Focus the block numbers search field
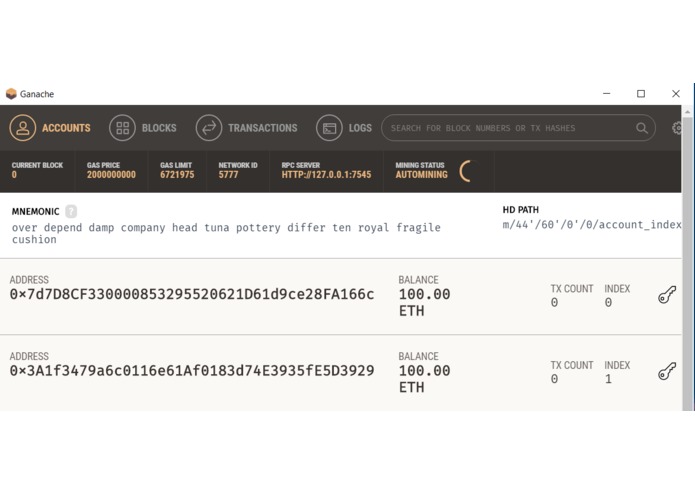The width and height of the screenshot is (695, 494). 518,128
